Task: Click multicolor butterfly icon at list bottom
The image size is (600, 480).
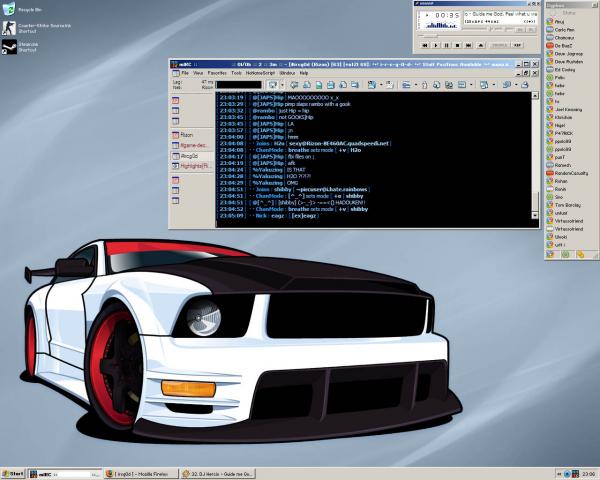Action: pyautogui.click(x=550, y=255)
